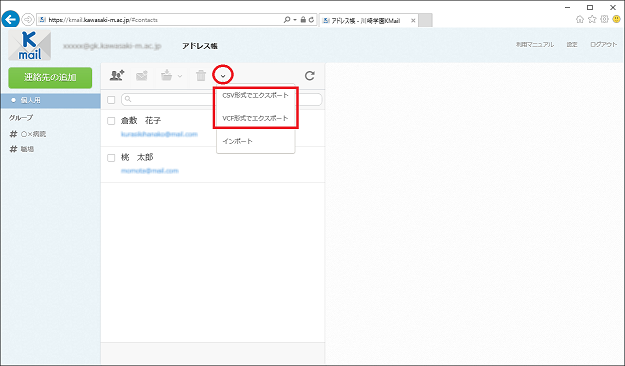Open the 利用マニュアル link
This screenshot has width=625, height=366.
pos(535,45)
